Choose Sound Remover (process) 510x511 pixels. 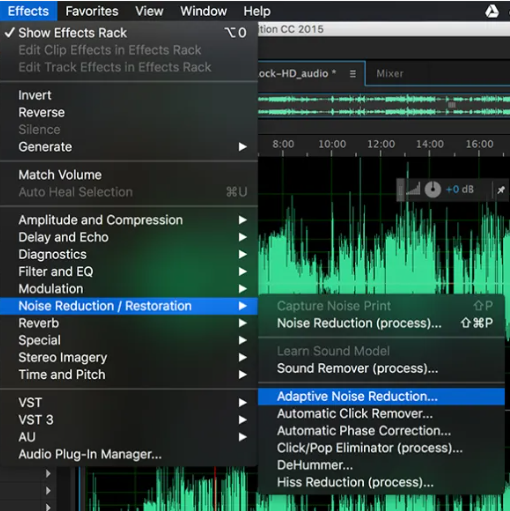[x=381, y=368]
